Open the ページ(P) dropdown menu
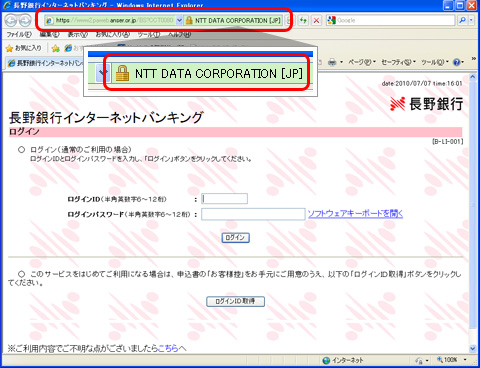Image resolution: width=480 pixels, height=368 pixels. pos(362,62)
